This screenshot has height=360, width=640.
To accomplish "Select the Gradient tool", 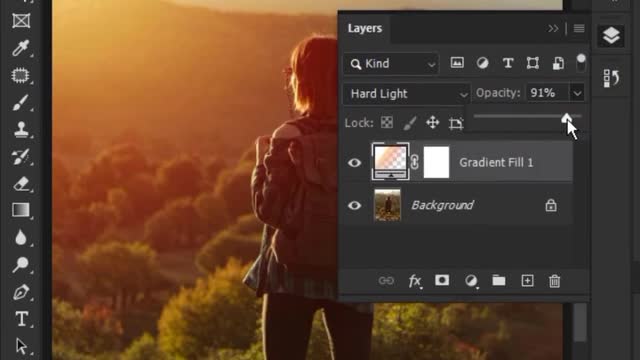I will pos(21,210).
